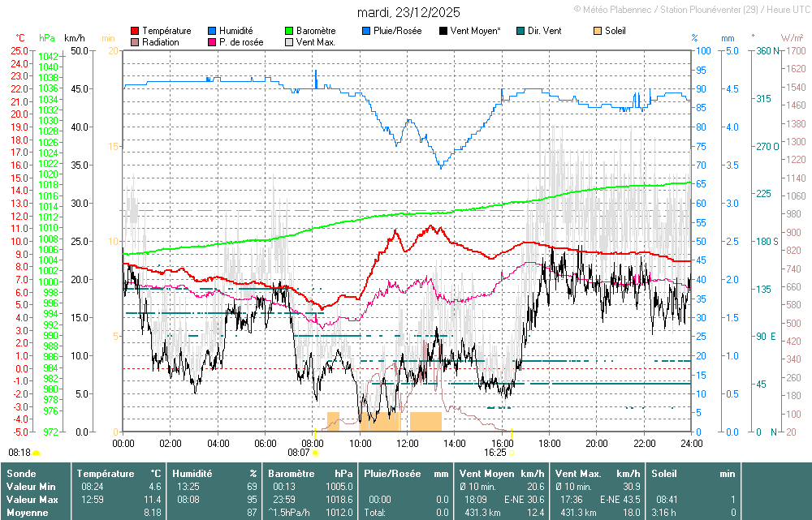This screenshot has width=812, height=520.
Task: Click the yellow sun icon beside 08:18
Action: click(37, 452)
